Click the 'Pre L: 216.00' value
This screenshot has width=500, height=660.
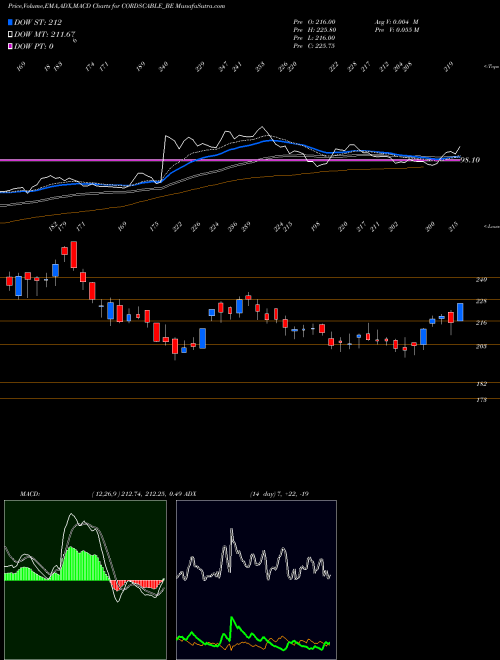[x=314, y=38]
